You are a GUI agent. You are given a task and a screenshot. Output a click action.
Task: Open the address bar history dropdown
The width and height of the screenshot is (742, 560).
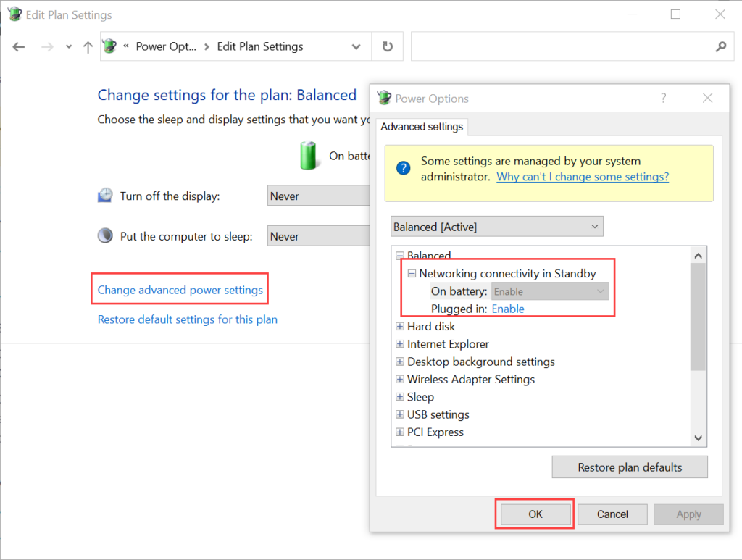coord(356,47)
